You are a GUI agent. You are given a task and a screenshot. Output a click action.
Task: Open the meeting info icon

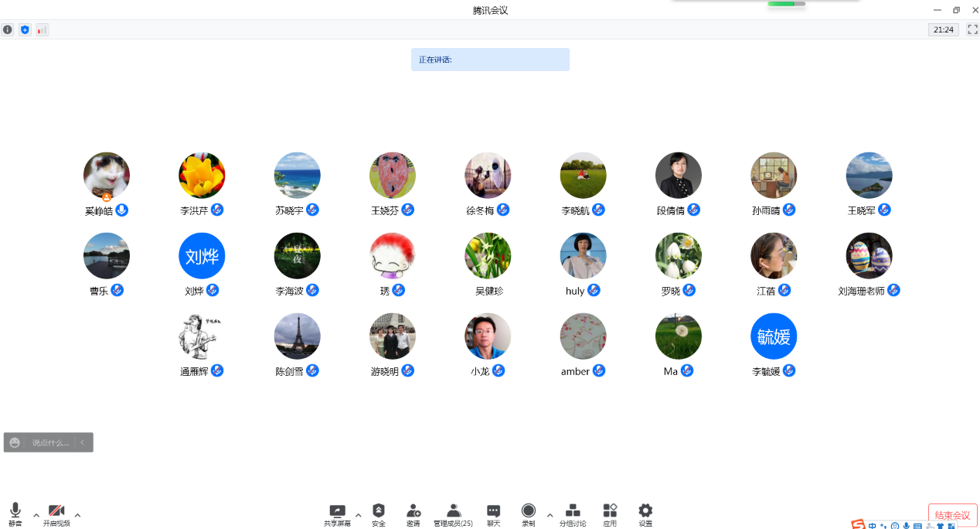[8, 29]
